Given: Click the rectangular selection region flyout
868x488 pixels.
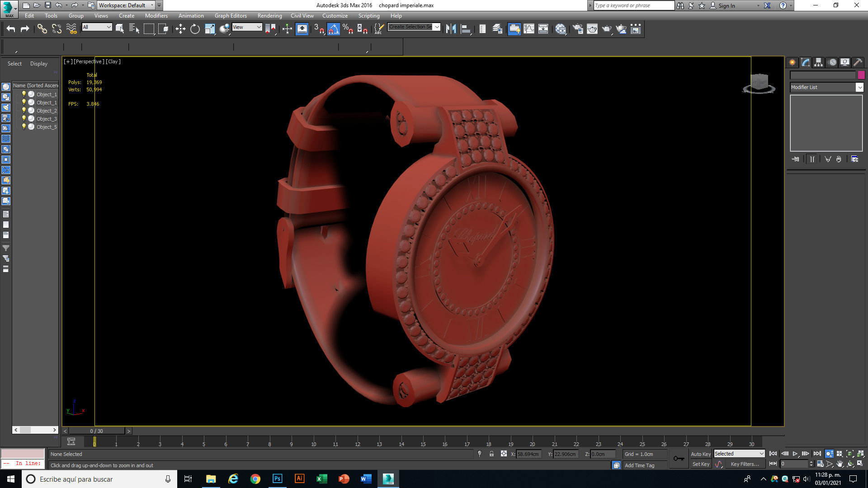Looking at the screenshot, I should [149, 29].
